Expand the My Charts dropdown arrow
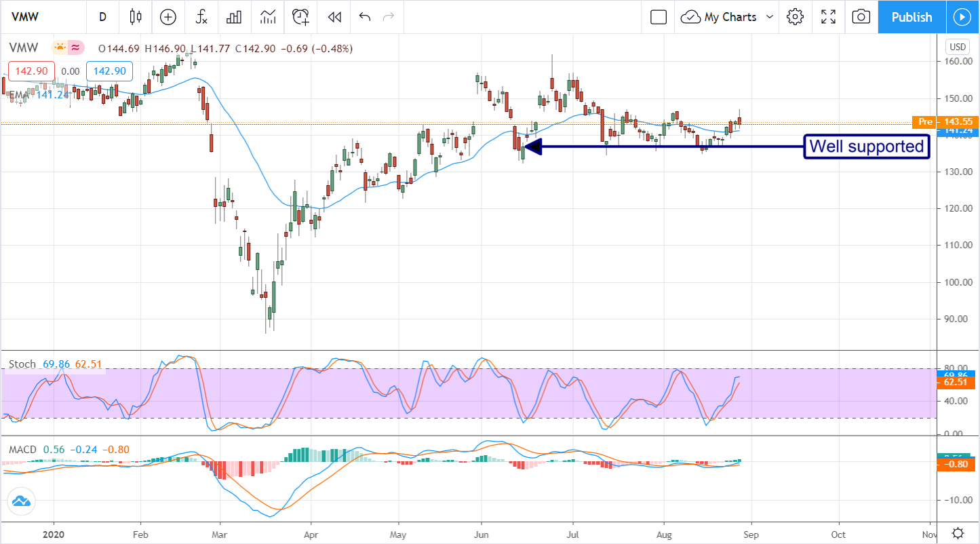The height and width of the screenshot is (544, 980). [769, 17]
